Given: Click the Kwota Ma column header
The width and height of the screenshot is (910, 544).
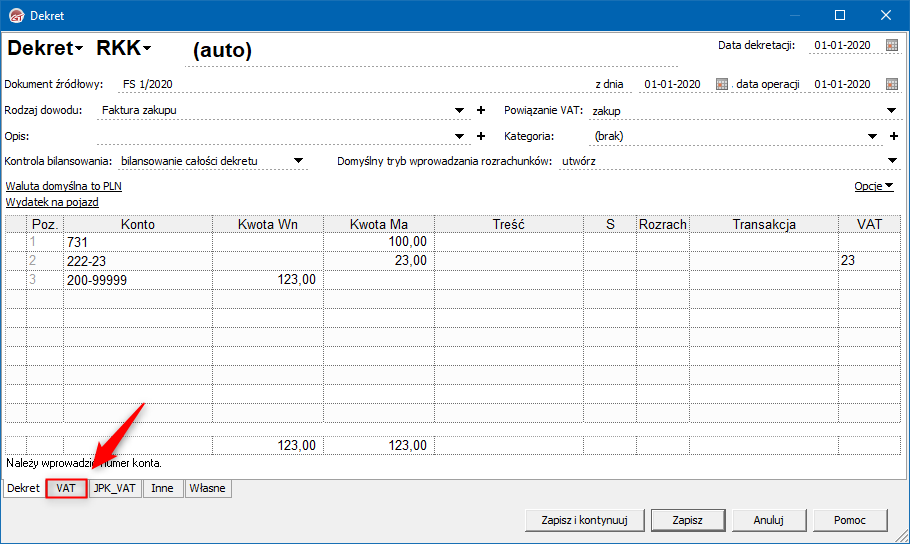Looking at the screenshot, I should 379,224.
